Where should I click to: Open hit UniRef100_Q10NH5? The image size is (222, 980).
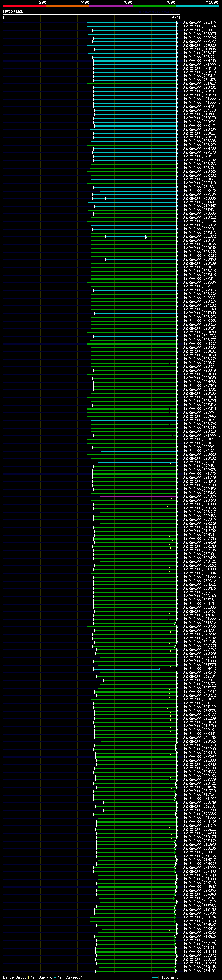pyautogui.click(x=199, y=49)
